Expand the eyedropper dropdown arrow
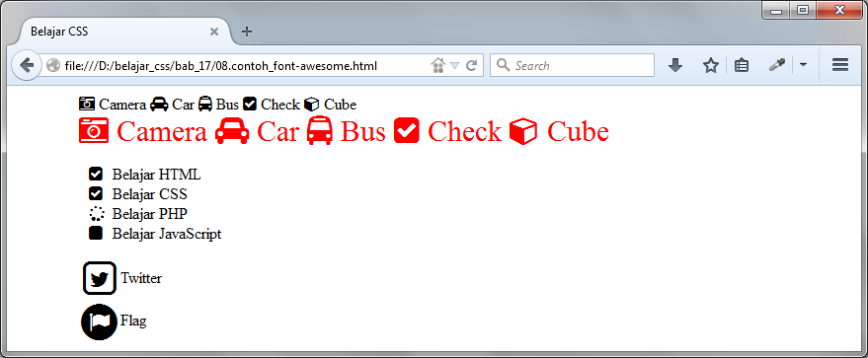The width and height of the screenshot is (868, 358). [x=803, y=65]
